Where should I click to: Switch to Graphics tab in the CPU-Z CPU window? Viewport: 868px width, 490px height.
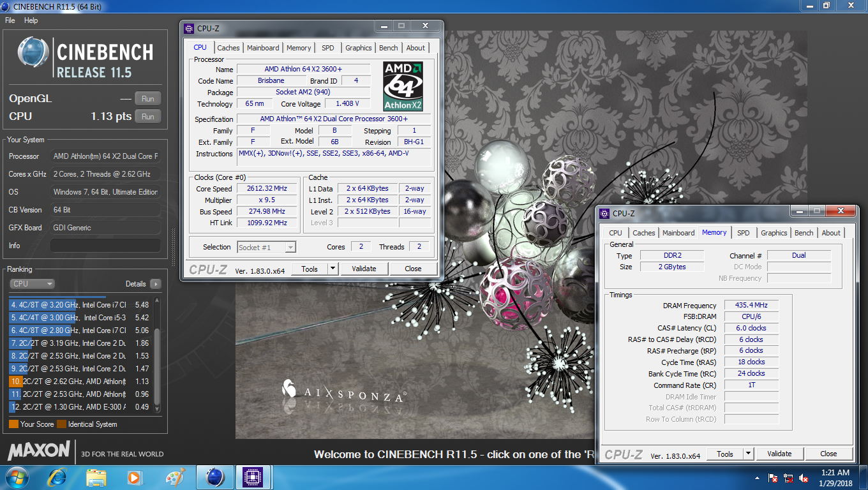coord(359,48)
